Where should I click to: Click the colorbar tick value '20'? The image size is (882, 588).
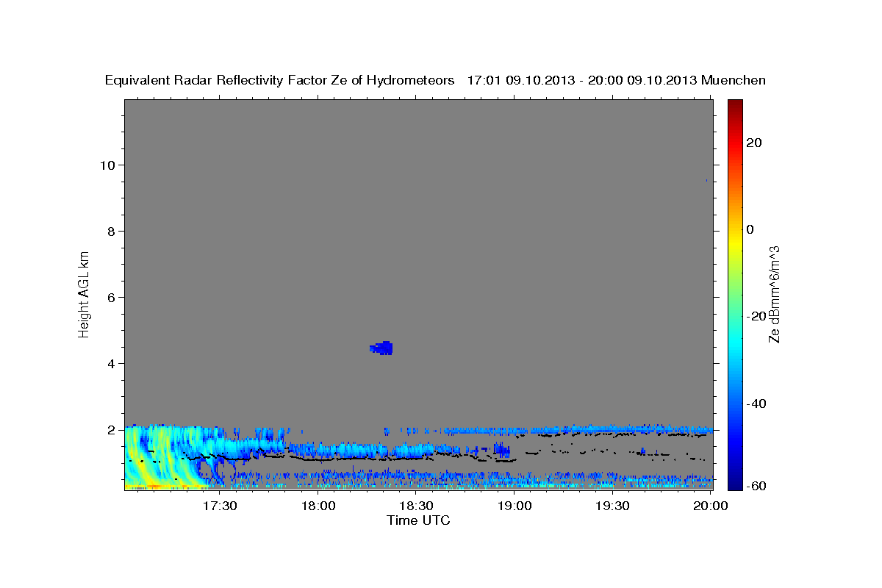pos(753,143)
